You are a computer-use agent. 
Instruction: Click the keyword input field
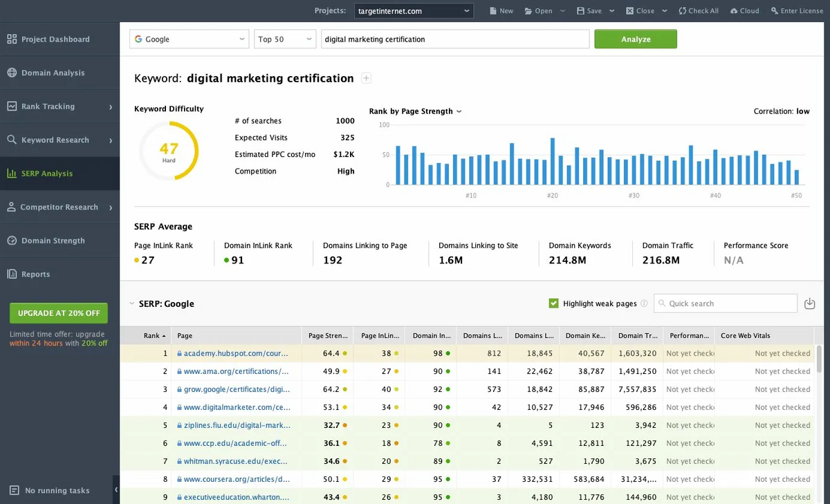455,39
